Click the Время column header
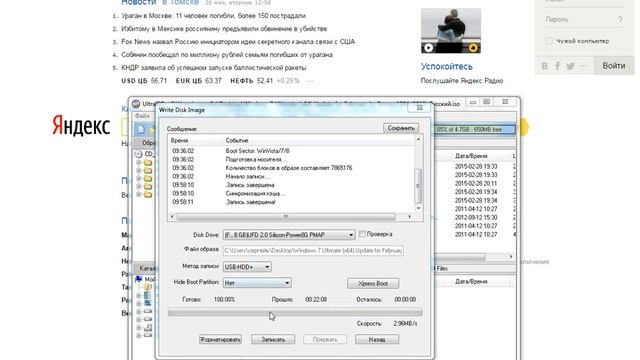This screenshot has height=360, width=640. click(x=180, y=140)
